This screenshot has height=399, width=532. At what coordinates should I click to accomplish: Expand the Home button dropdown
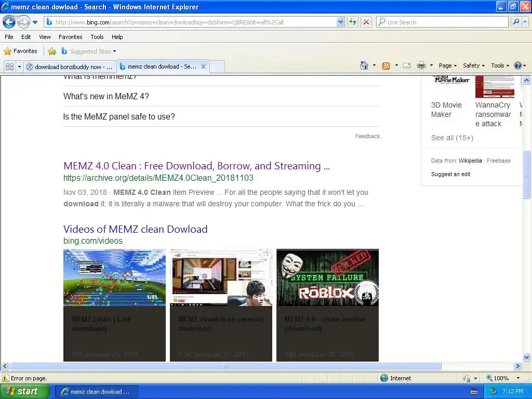point(374,65)
